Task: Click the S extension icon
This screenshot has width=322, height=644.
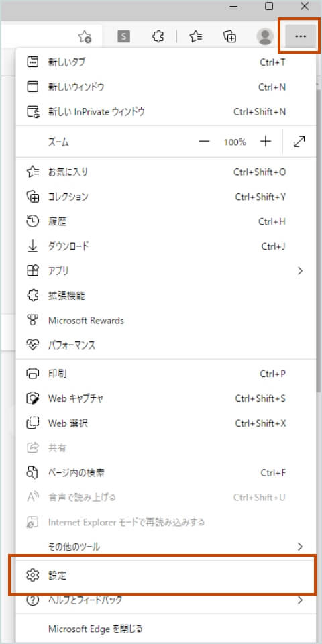Action: point(123,36)
